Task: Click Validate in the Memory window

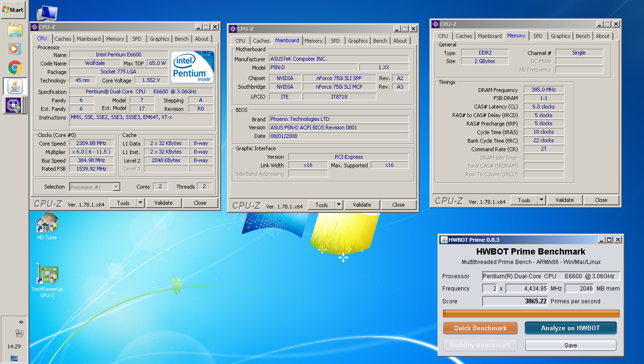Action: click(564, 200)
